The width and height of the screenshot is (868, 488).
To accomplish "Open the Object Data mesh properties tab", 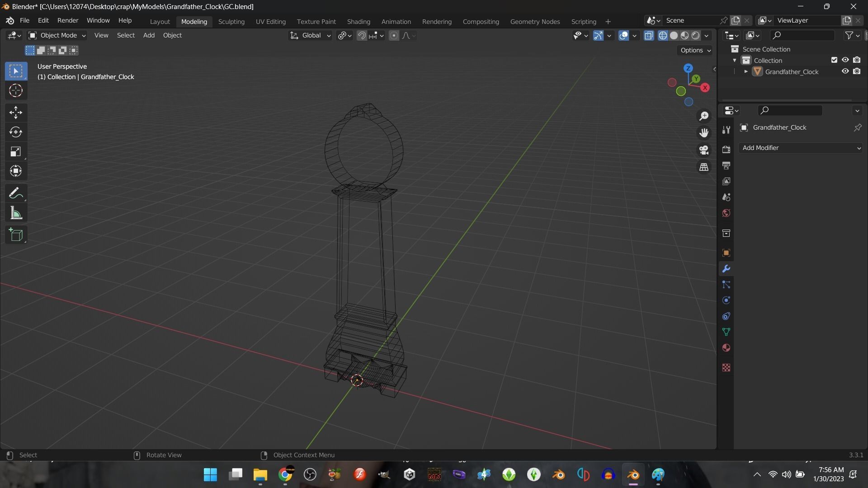I will tap(726, 332).
